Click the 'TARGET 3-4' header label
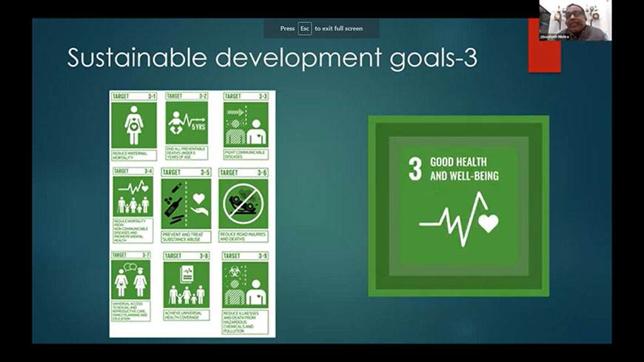 (133, 171)
